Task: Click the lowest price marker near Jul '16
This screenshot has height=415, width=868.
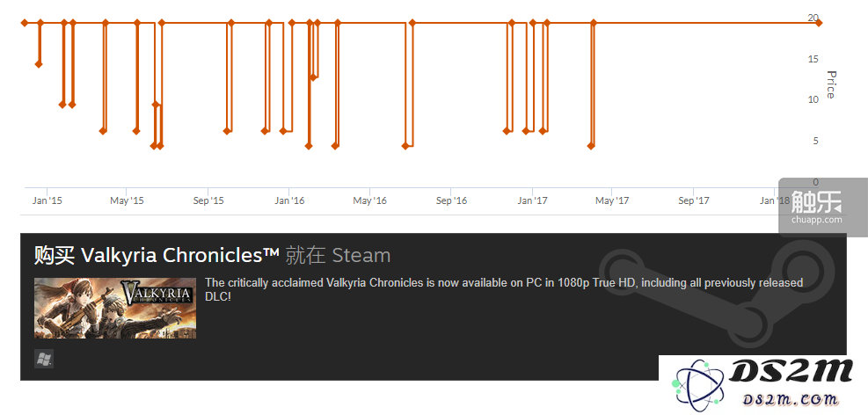Action: coord(405,146)
